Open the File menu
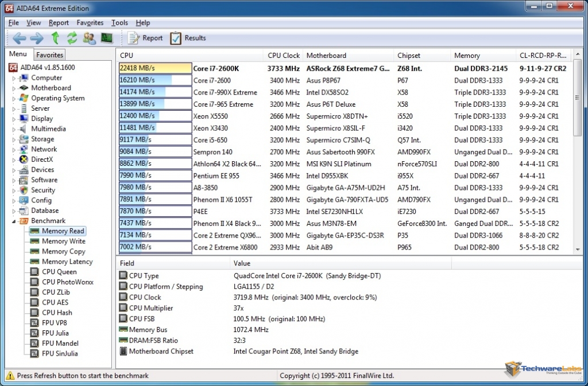The width and height of the screenshot is (588, 386). point(14,23)
